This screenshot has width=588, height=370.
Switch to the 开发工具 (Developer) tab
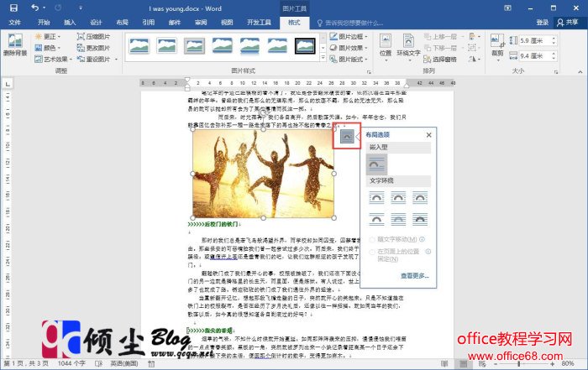coord(259,23)
